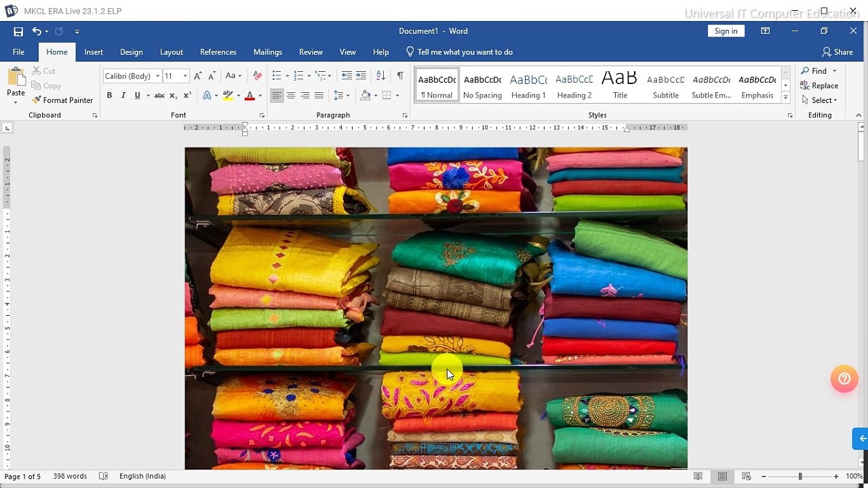Toggle Underline formatting
The height and width of the screenshot is (488, 868).
pyautogui.click(x=137, y=96)
